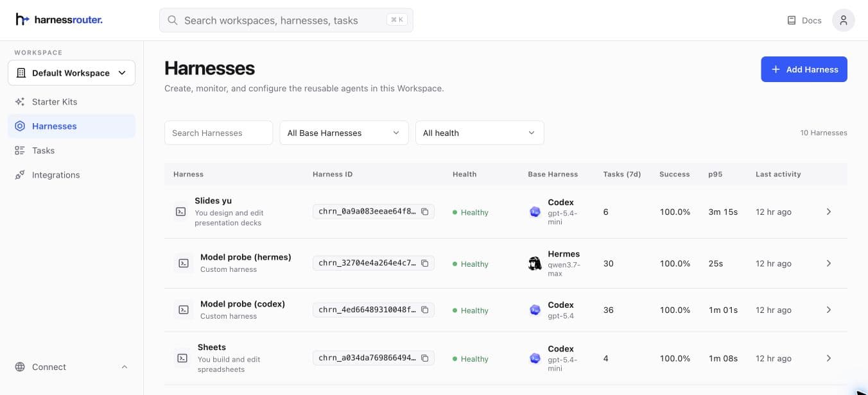Click the Starter Kits sparkle icon
The width and height of the screenshot is (868, 395).
pyautogui.click(x=20, y=102)
